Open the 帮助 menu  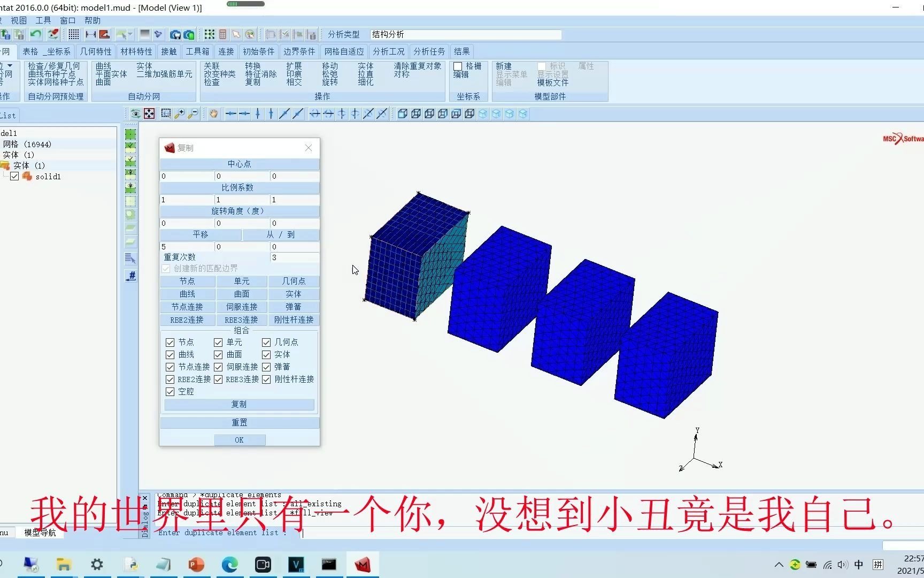[92, 20]
